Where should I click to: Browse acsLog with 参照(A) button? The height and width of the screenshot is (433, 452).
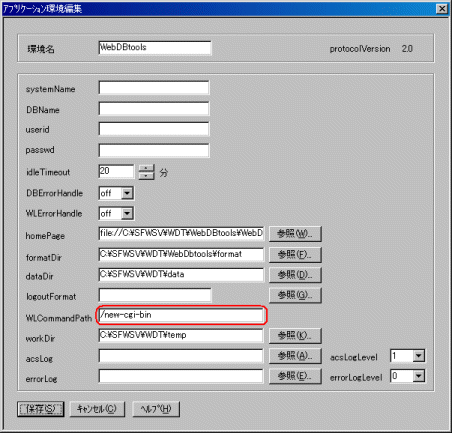(x=295, y=356)
